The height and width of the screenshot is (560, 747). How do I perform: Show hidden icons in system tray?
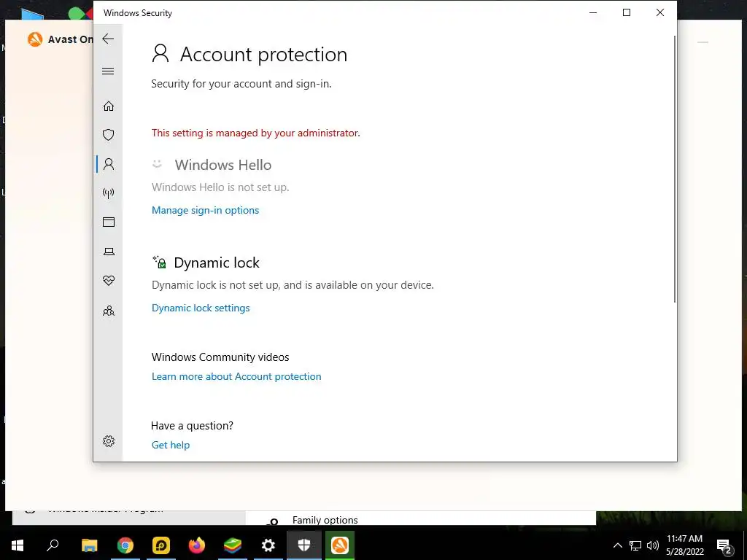(x=617, y=545)
